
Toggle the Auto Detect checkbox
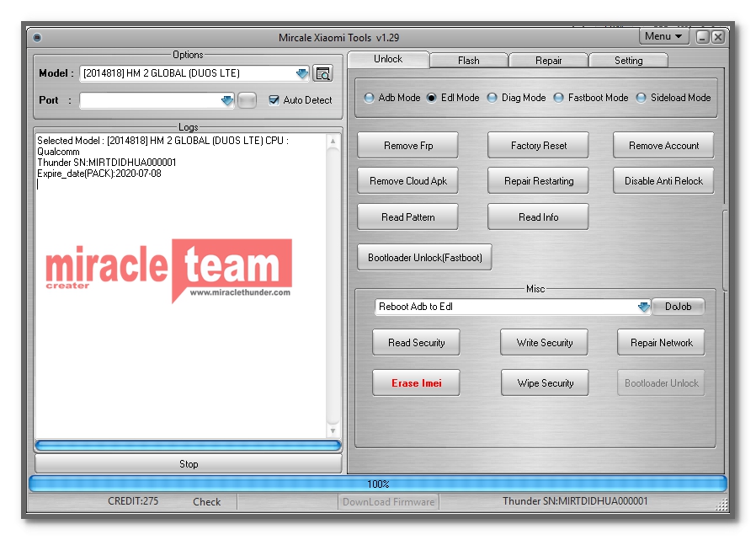point(274,100)
